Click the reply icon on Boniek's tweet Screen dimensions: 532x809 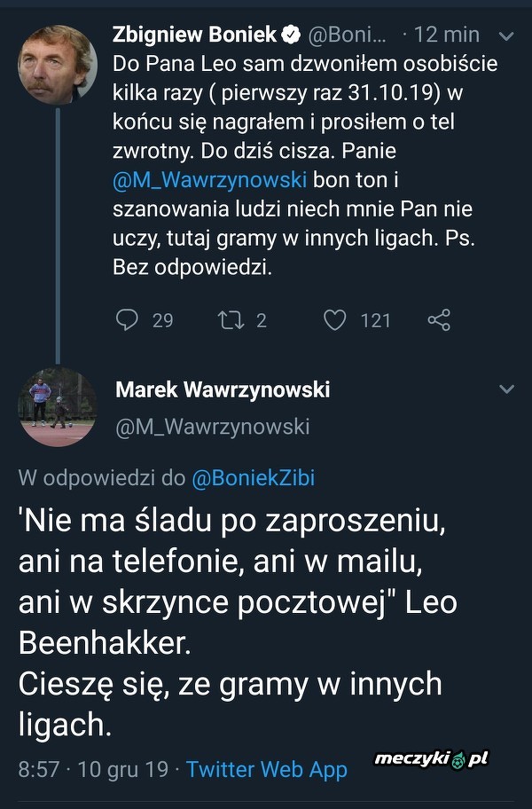(128, 319)
